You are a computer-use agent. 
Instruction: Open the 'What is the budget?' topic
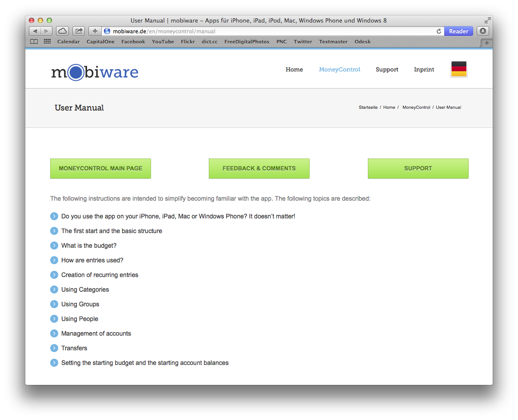point(89,246)
